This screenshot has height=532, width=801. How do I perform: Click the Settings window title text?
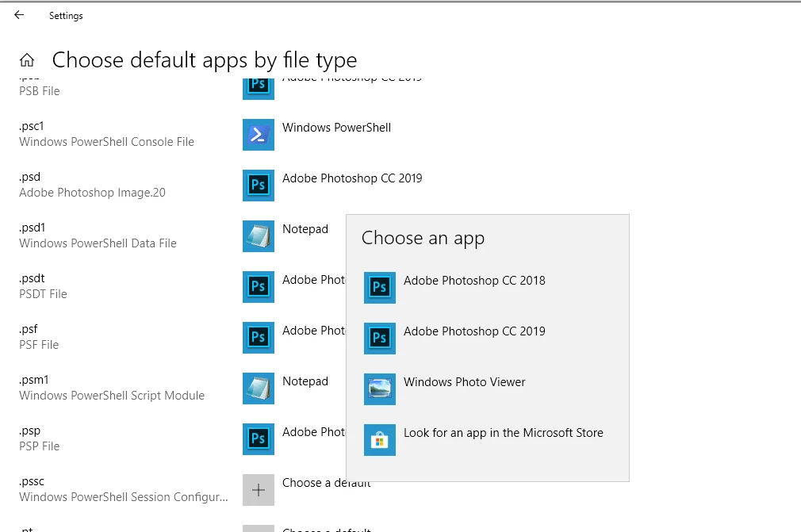[x=66, y=16]
